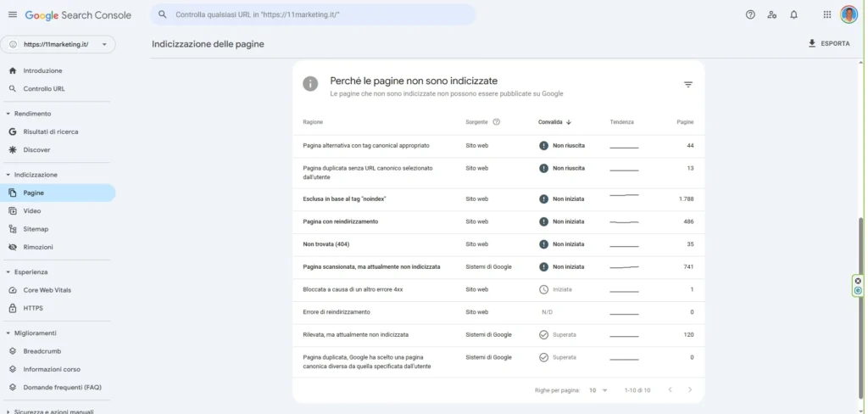Open the Non trovata (404) row

[x=326, y=244]
